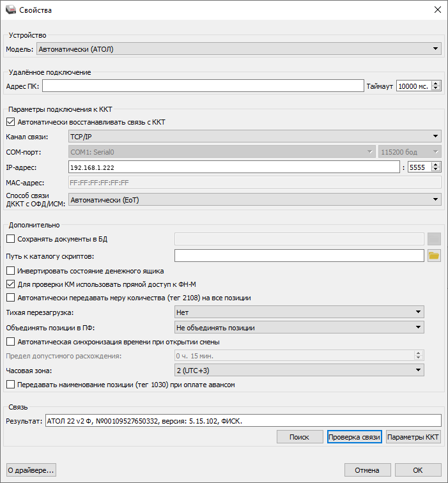Click the folder icon for scripts catalog path
Screen dimensions: 448x483
[434, 256]
